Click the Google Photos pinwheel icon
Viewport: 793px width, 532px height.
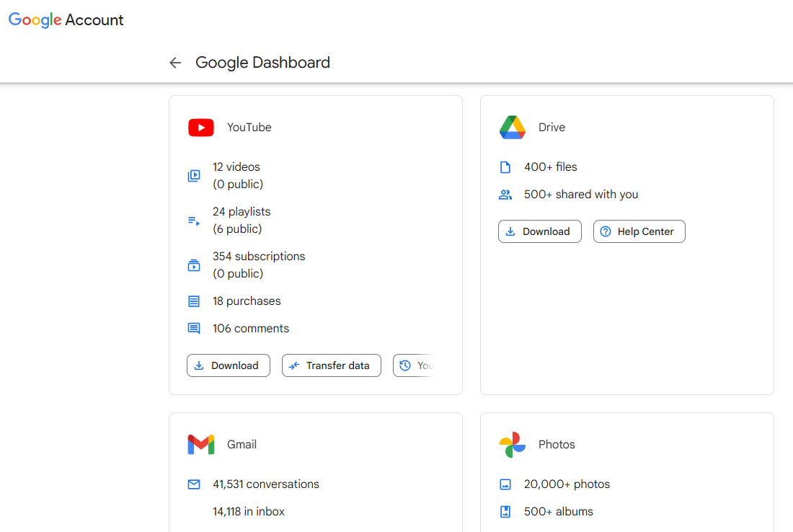pos(513,445)
